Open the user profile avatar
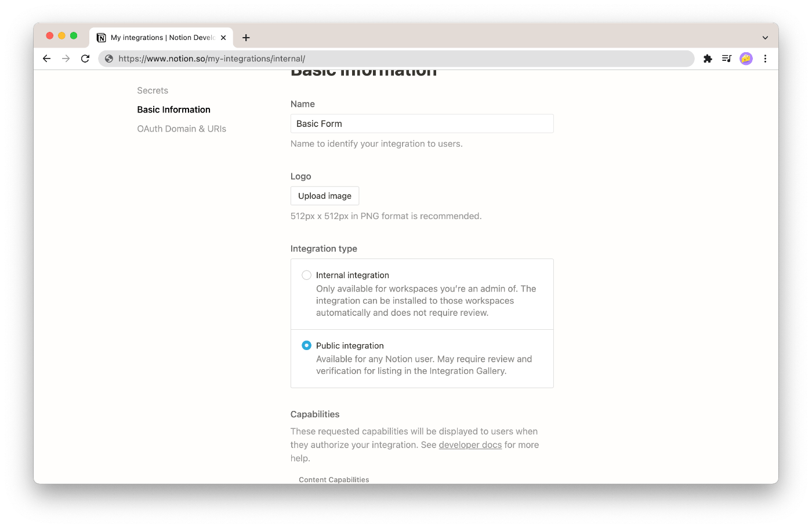This screenshot has height=528, width=812. [x=746, y=59]
